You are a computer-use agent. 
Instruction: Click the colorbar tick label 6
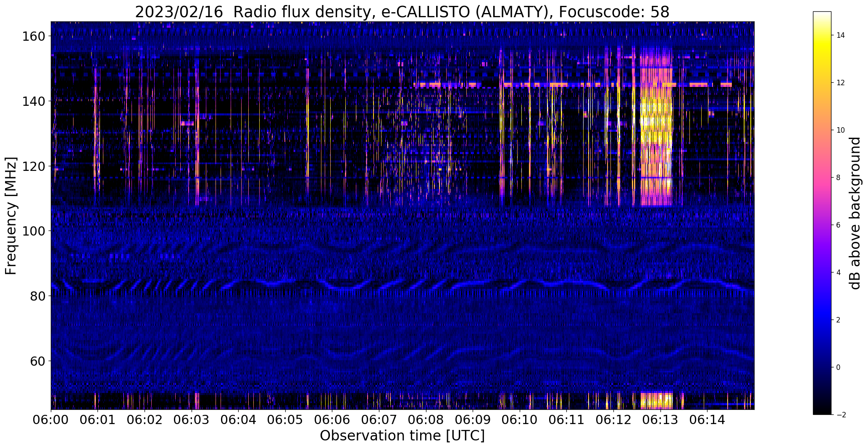(839, 225)
